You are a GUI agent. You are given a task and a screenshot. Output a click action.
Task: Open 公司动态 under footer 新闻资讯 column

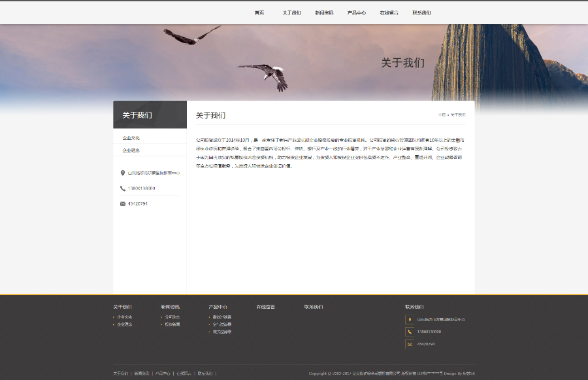[172, 317]
